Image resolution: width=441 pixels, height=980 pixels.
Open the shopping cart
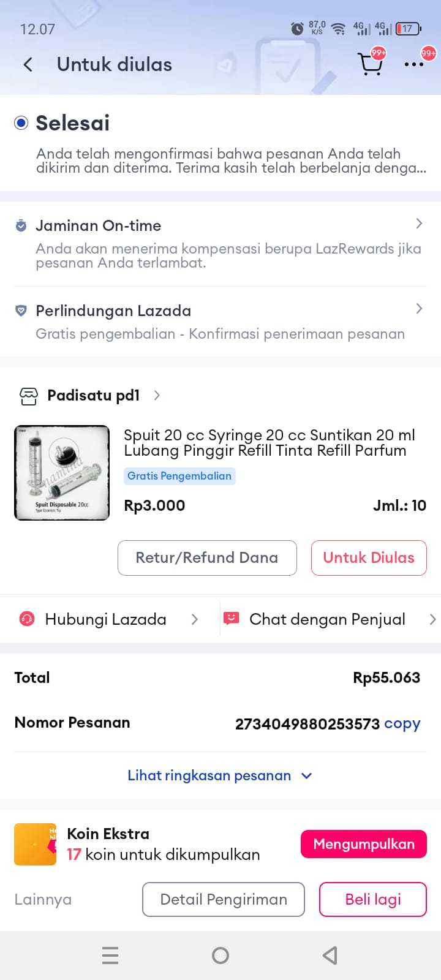click(x=370, y=64)
